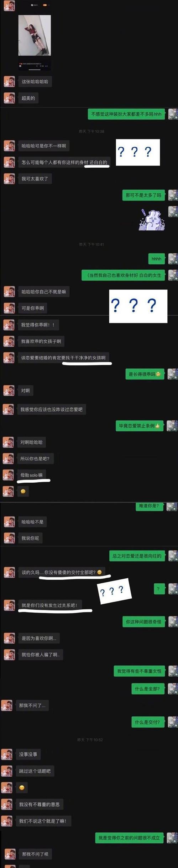178x868 pixels.
Task: Select the "什么是交付?" message
Action: (147, 722)
